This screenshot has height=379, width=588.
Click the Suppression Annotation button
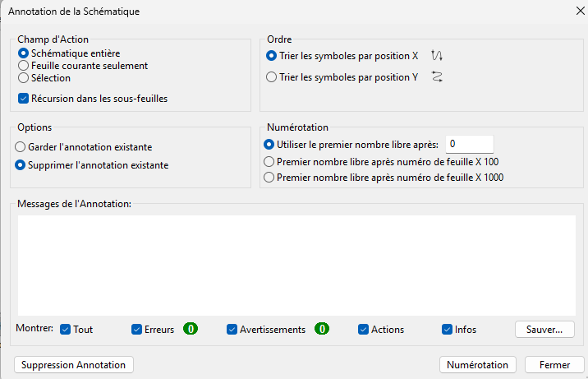(74, 365)
